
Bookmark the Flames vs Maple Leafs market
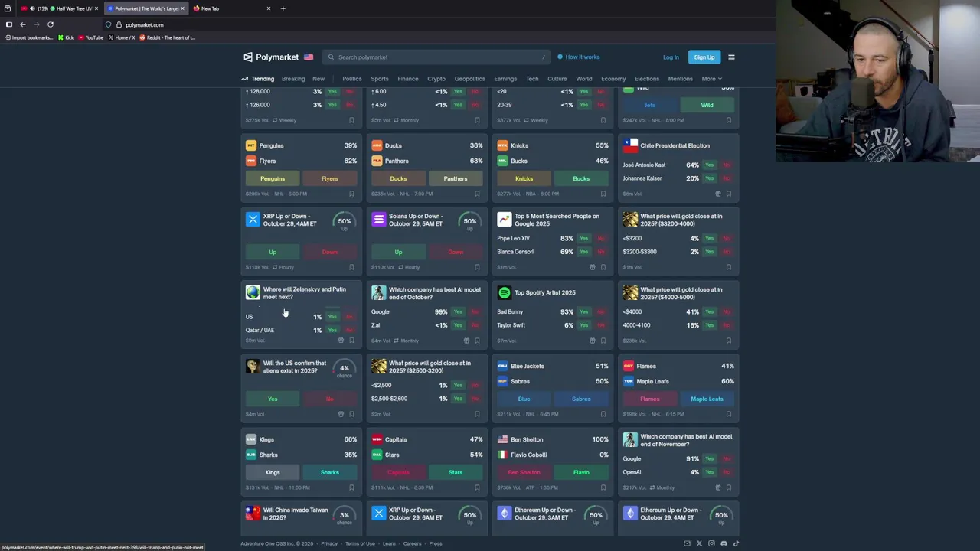pos(728,414)
